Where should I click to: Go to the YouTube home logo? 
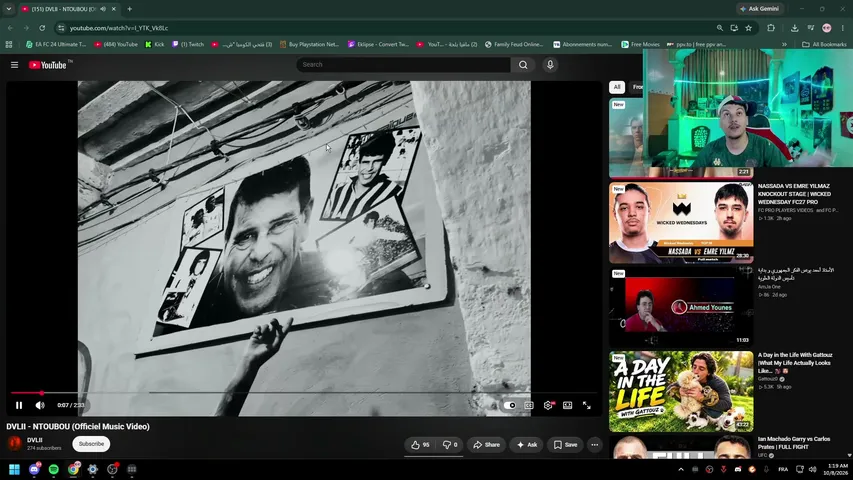tap(48, 65)
